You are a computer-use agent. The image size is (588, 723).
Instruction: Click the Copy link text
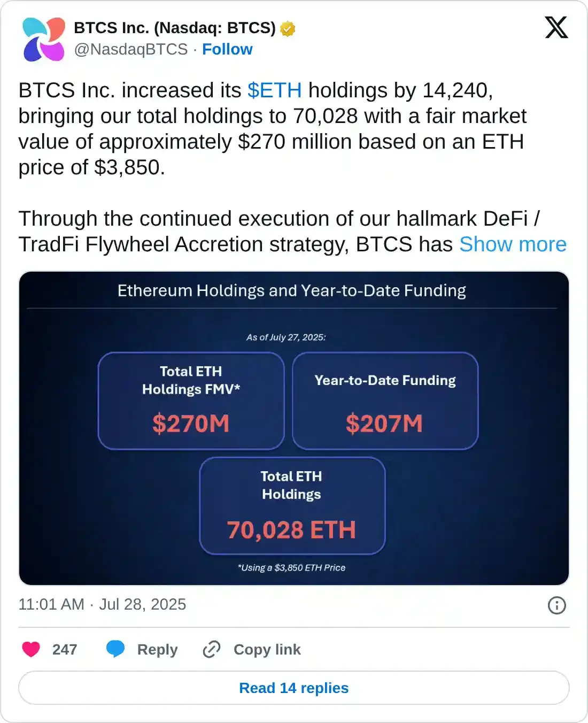(267, 649)
